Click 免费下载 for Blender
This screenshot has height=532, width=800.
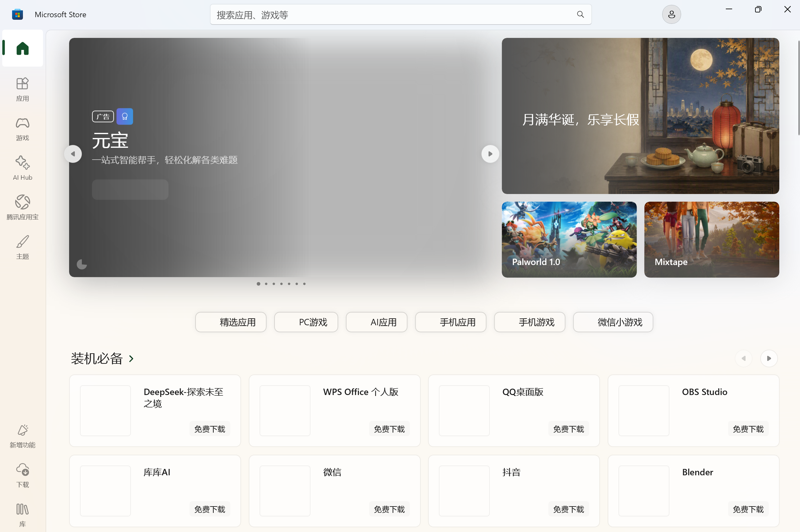(748, 509)
